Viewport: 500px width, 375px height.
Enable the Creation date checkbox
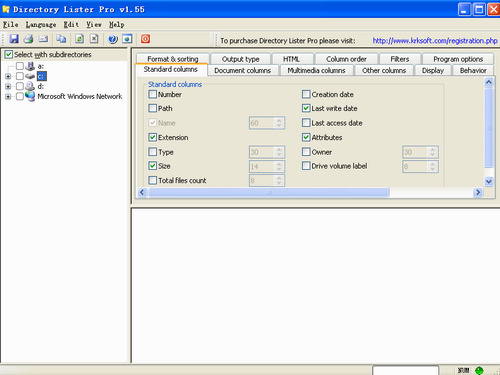point(306,94)
